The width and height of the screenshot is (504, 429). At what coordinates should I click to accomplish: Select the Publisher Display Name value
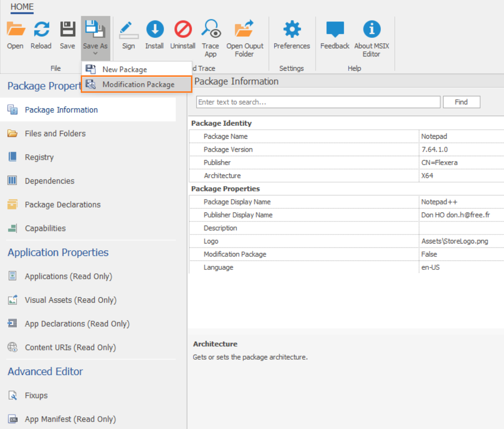pos(456,215)
